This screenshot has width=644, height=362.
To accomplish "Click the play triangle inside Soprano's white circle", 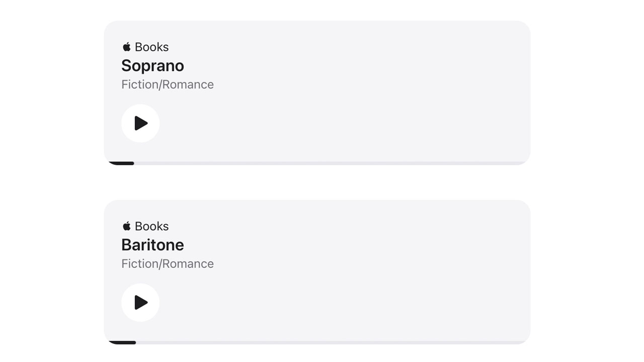I will click(141, 123).
